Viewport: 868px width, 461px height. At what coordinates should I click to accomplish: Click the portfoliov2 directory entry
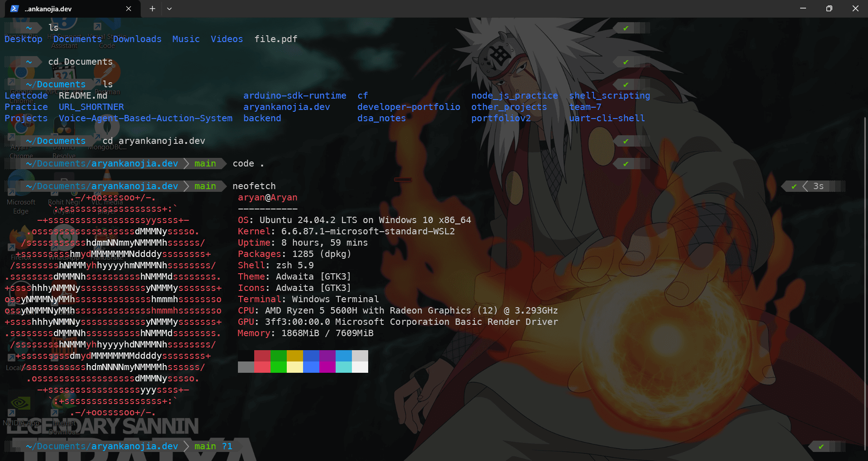501,118
